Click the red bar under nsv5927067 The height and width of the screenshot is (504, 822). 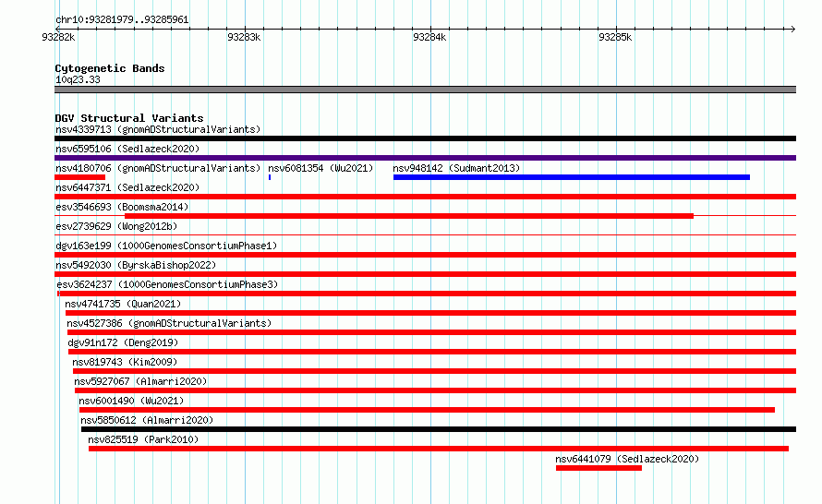tap(436, 390)
